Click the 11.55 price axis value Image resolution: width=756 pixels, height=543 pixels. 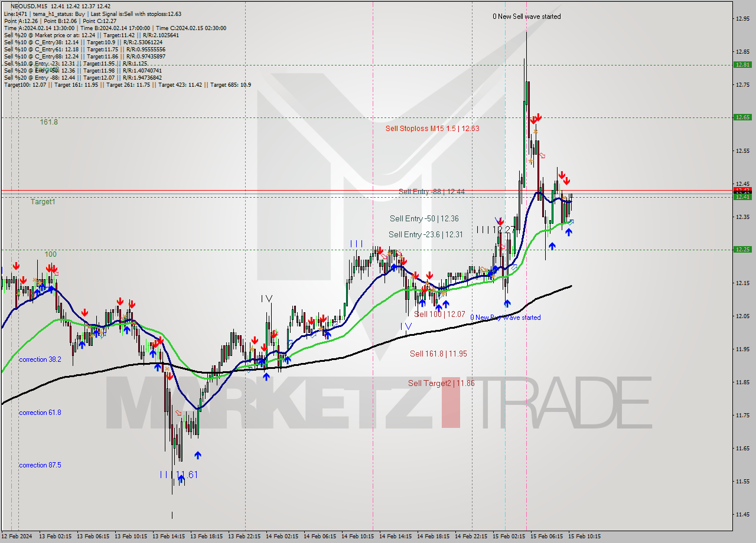(x=742, y=481)
